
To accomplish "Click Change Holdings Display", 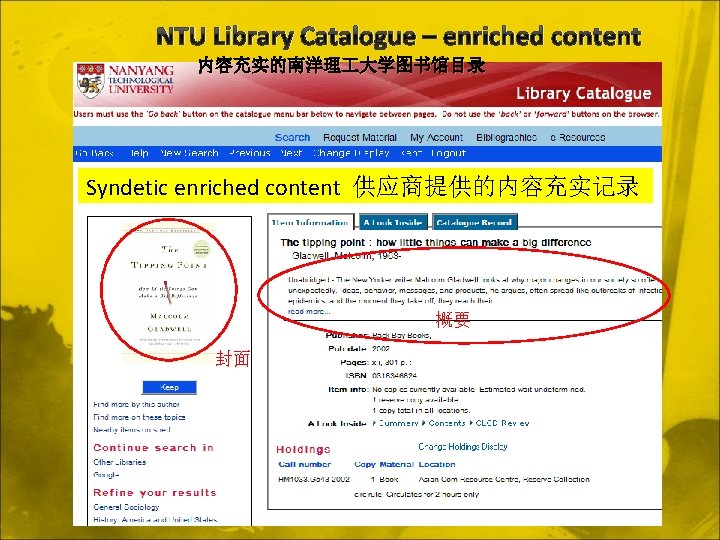I will pos(462,446).
